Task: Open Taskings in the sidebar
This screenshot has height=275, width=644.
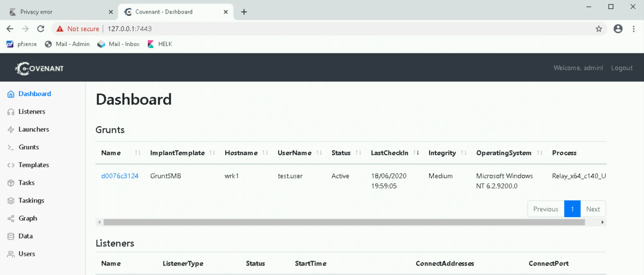Action: point(31,201)
